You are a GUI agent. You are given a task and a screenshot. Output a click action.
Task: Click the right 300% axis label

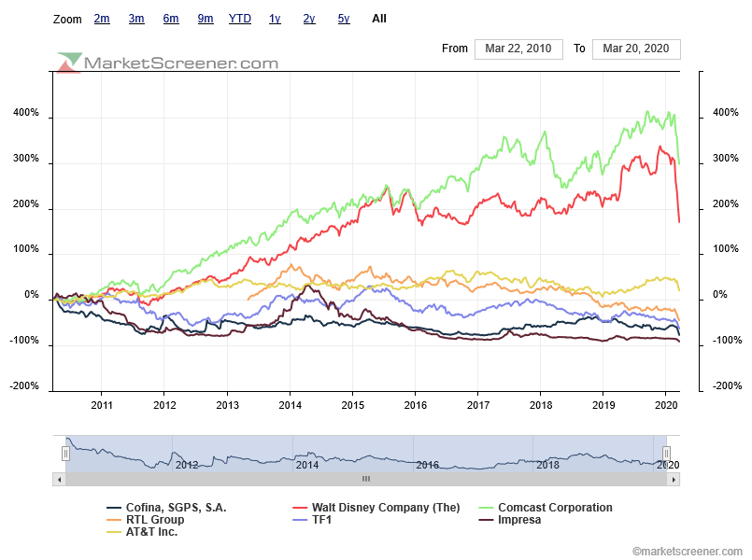[726, 158]
